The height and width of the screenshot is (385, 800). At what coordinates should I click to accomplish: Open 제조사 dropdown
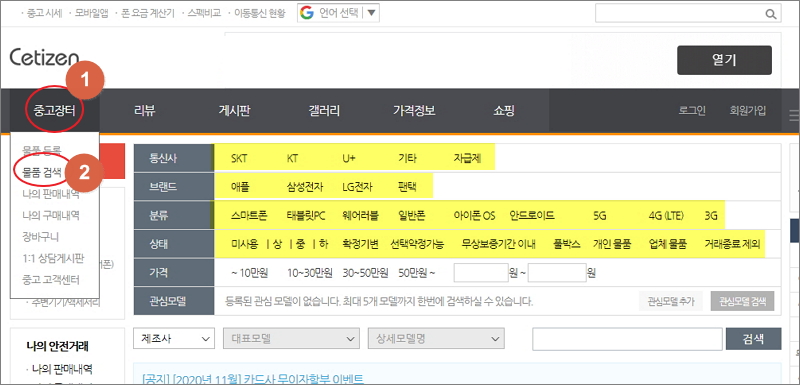pyautogui.click(x=173, y=339)
